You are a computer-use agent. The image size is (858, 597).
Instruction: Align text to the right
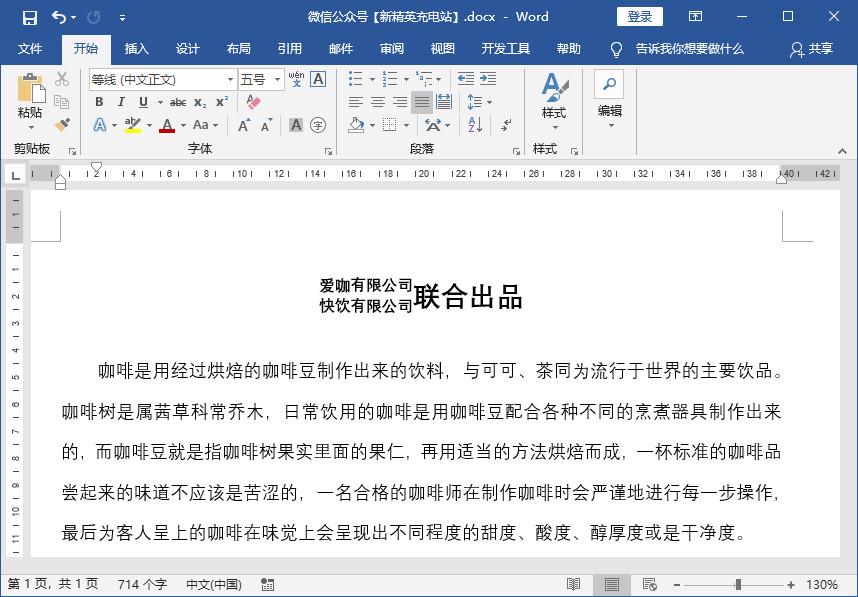tap(400, 102)
